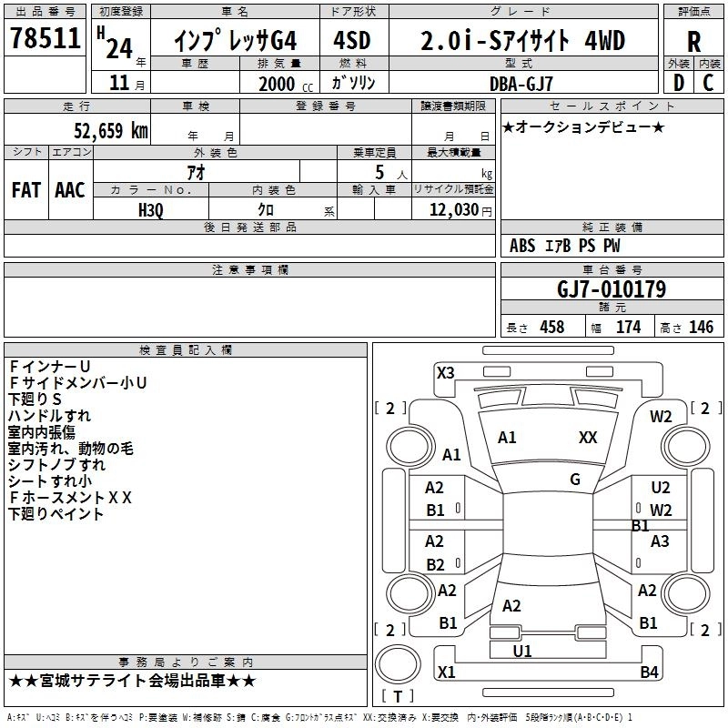Click the seating capacity value 5

(379, 172)
